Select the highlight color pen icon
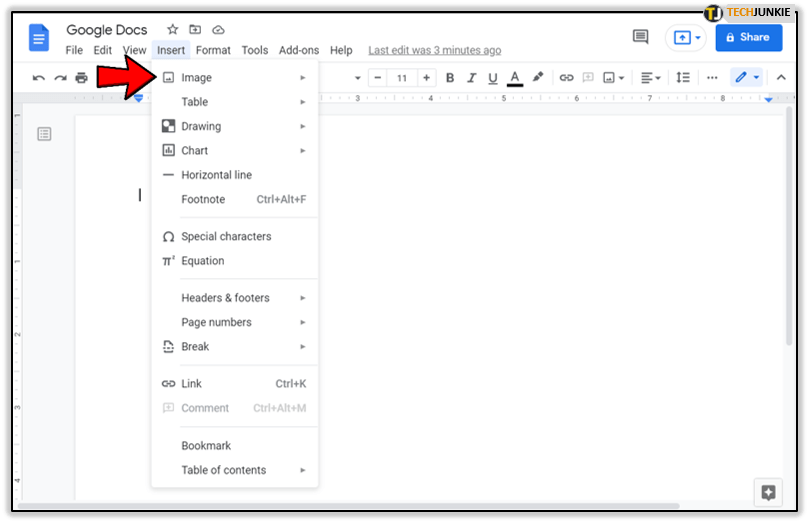 point(538,78)
